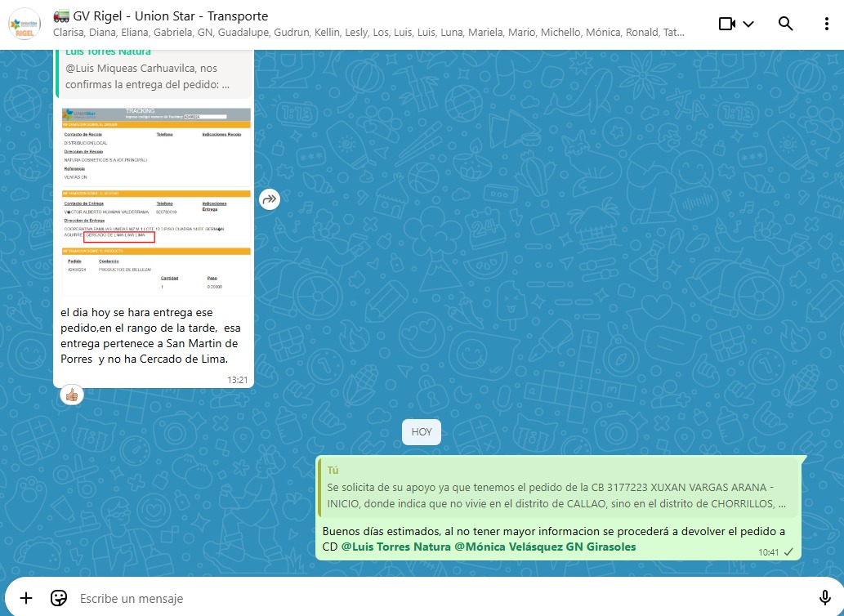Record a voice message with microphone
Viewport: 844px width, 616px height.
click(x=824, y=598)
